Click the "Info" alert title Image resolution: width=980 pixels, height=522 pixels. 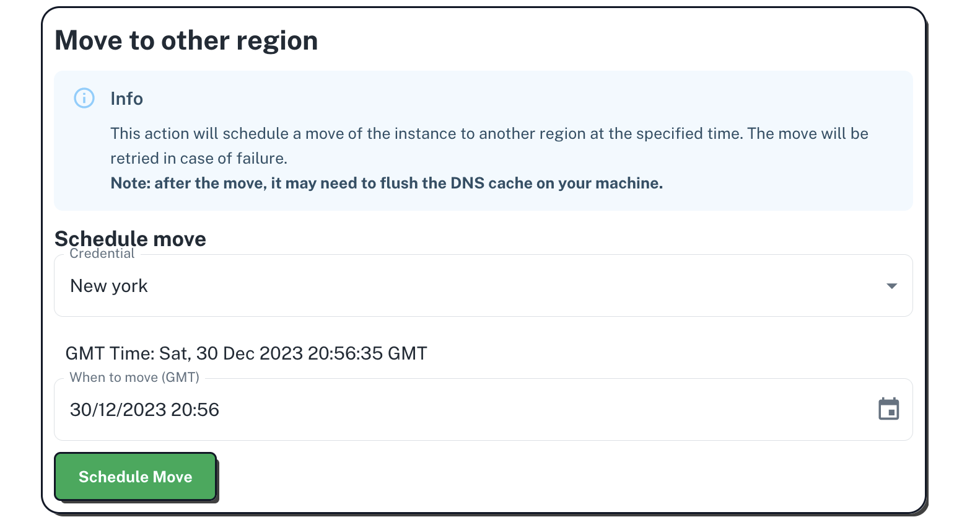tap(126, 99)
